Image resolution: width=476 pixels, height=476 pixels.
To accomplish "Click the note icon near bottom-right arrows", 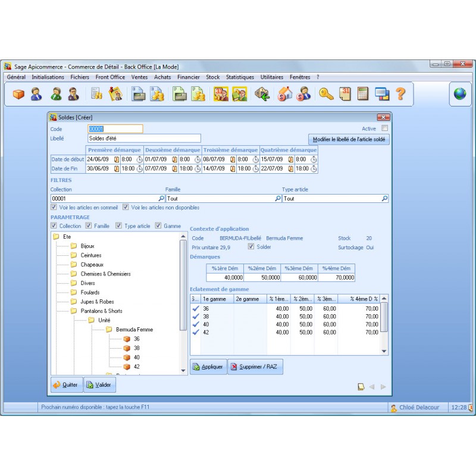I will [x=361, y=386].
